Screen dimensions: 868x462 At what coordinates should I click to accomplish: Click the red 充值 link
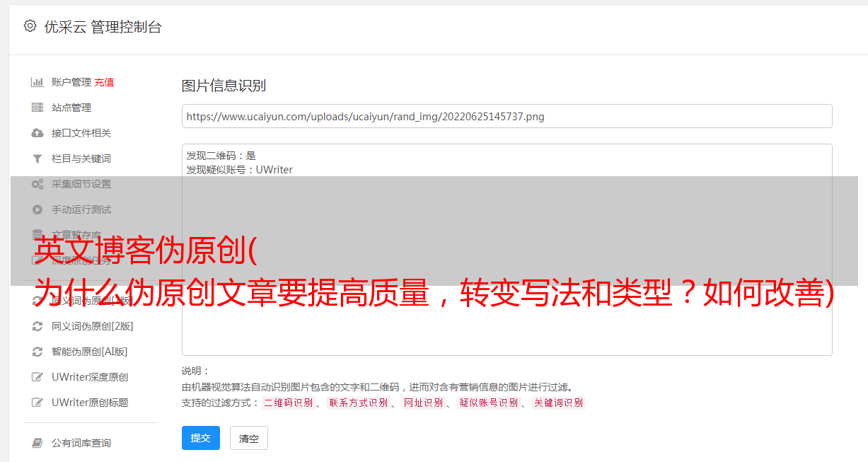[104, 82]
